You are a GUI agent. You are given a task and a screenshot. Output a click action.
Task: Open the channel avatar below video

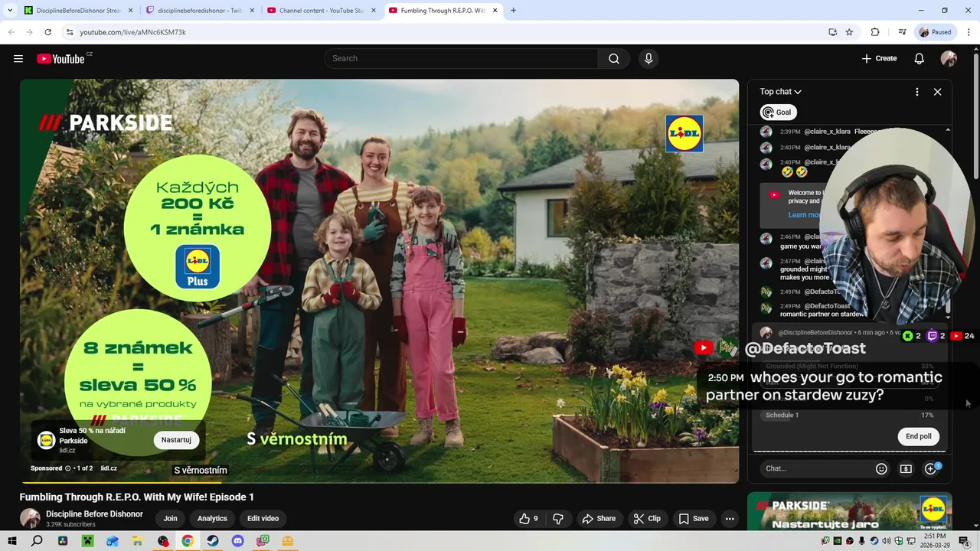(x=30, y=518)
